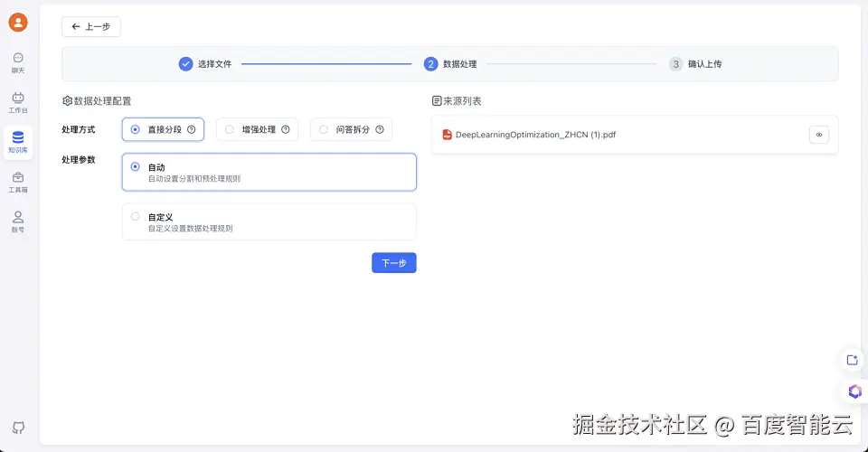This screenshot has width=868, height=452.
Task: Open the GitHub icon in the sidebar
Action: coord(18,428)
